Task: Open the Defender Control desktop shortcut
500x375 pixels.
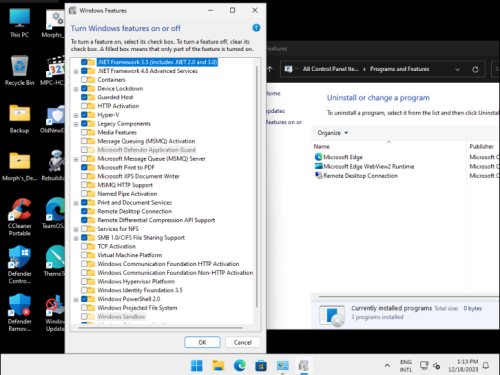Action: click(x=19, y=265)
